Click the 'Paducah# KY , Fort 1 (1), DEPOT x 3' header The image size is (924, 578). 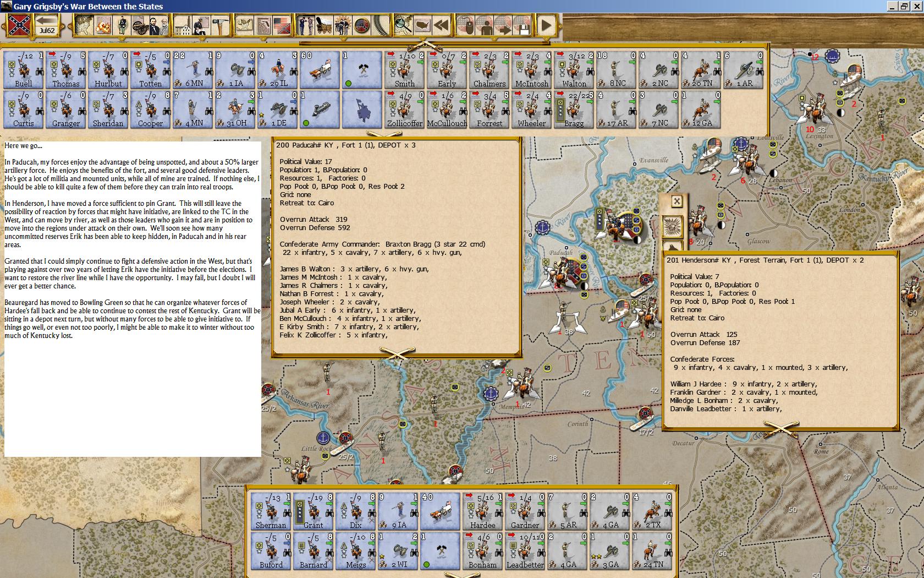(346, 145)
